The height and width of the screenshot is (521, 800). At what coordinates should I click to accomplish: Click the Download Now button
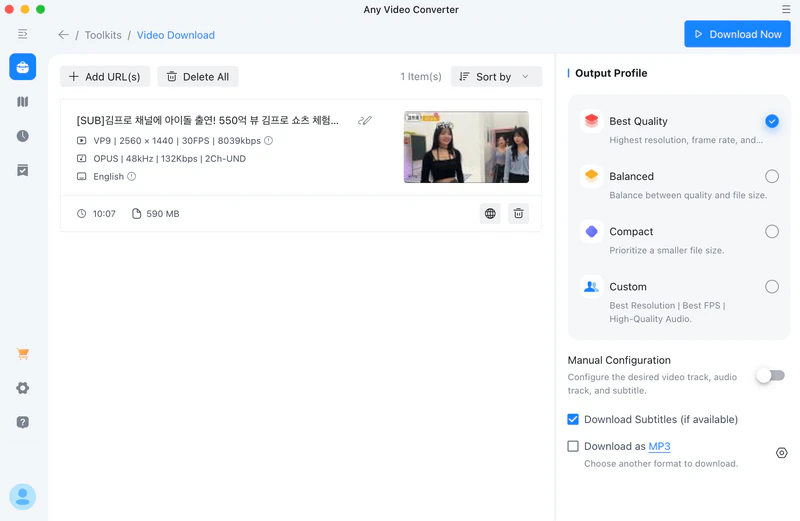pos(737,34)
